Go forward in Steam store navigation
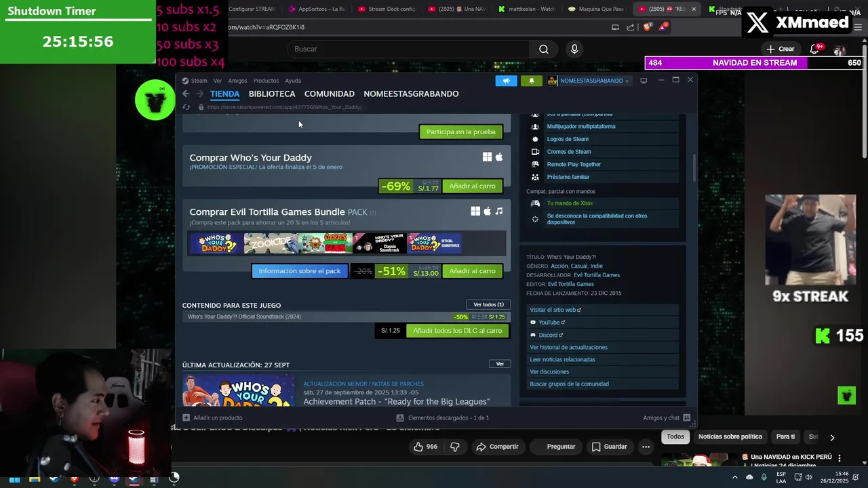The width and height of the screenshot is (868, 488). [x=199, y=94]
